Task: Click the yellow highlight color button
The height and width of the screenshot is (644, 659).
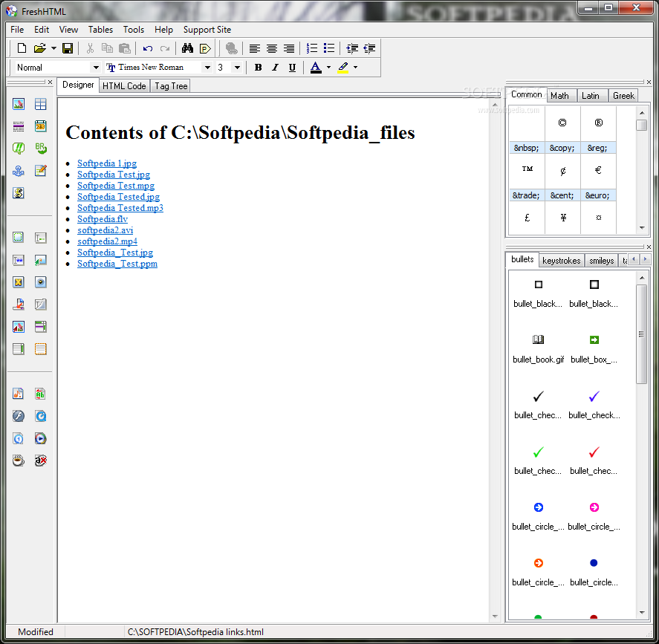Action: [x=343, y=67]
